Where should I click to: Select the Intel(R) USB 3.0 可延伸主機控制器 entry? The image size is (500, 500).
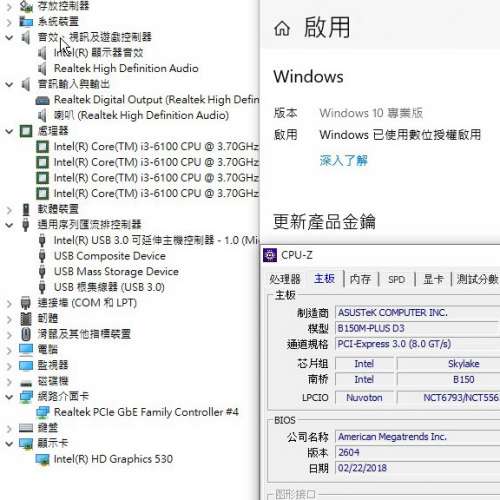(156, 240)
